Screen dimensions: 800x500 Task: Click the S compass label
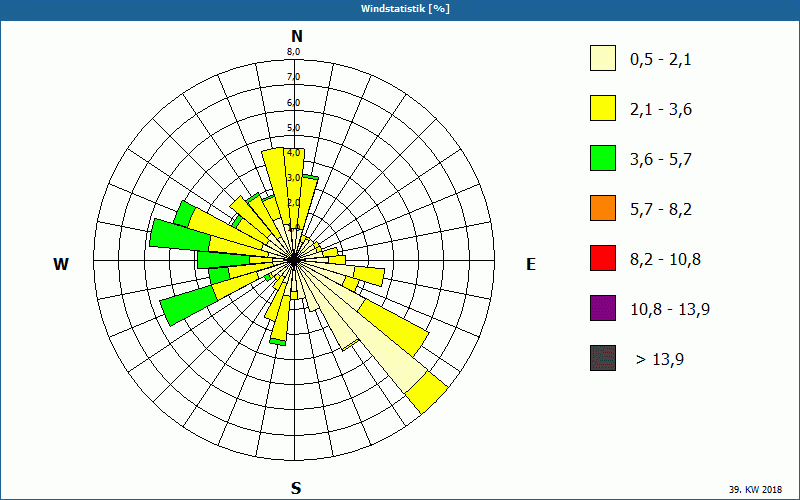pos(296,488)
